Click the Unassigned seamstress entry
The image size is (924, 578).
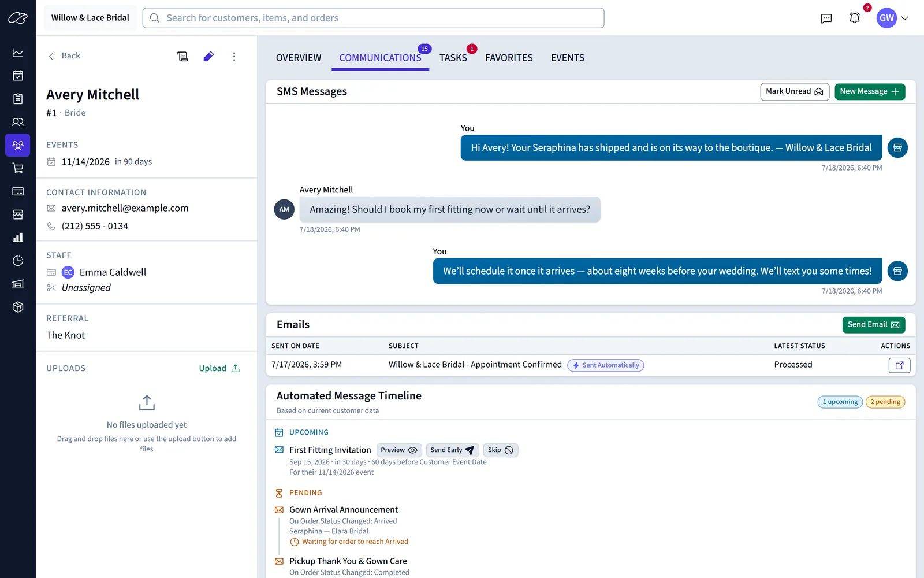(86, 288)
